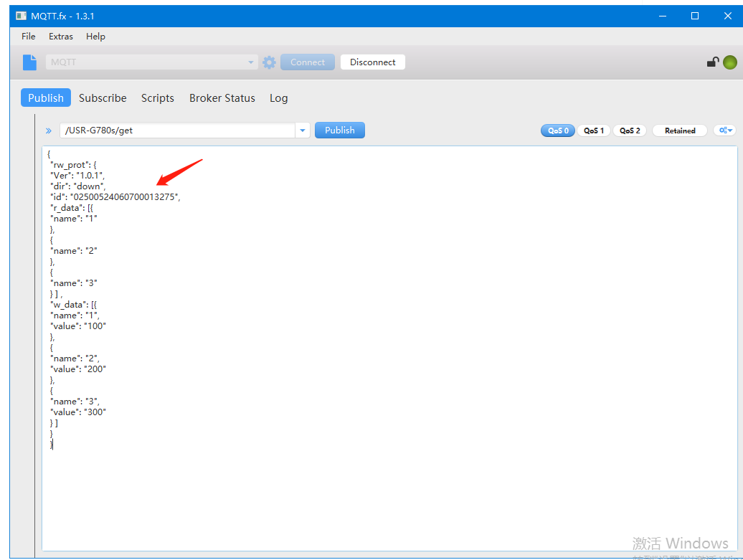Click the double-chevron topic history icon
The width and height of the screenshot is (743, 560).
click(48, 130)
